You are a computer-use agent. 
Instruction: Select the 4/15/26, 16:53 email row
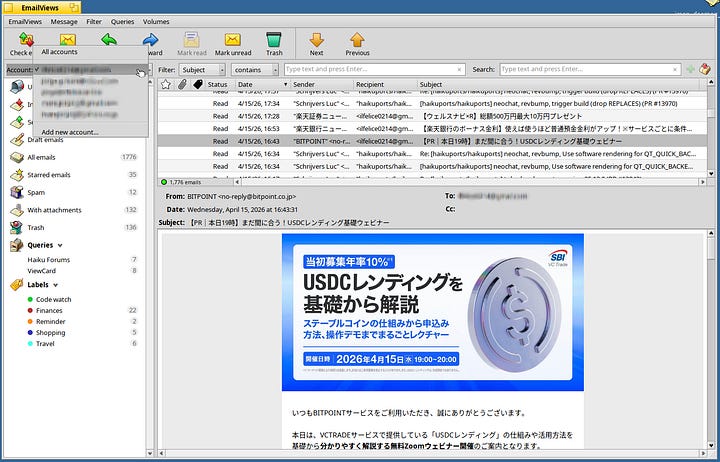[432, 129]
